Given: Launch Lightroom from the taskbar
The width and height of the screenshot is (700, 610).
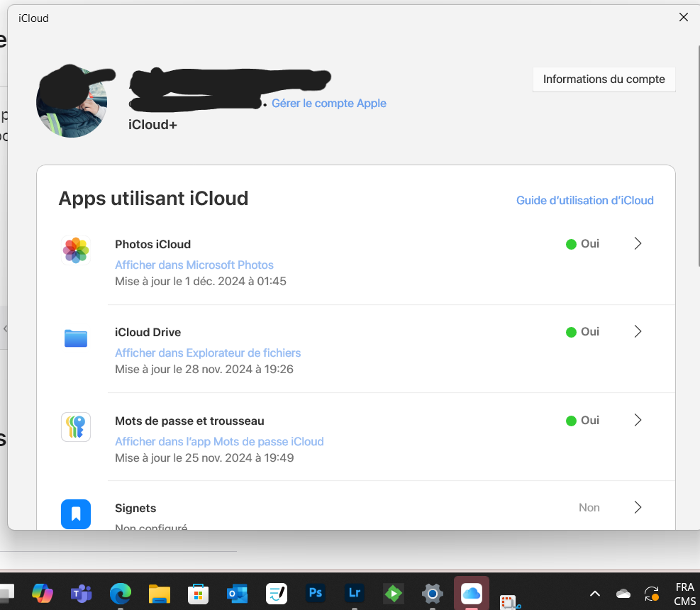Looking at the screenshot, I should [x=354, y=593].
